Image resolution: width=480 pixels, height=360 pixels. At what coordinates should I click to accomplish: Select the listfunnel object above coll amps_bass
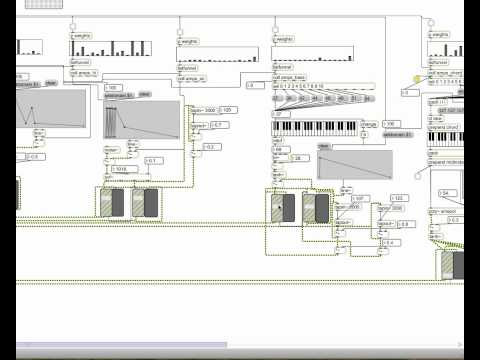click(283, 67)
